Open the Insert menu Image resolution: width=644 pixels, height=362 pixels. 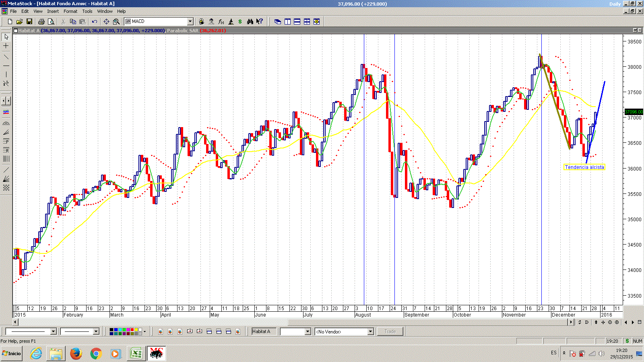(53, 11)
